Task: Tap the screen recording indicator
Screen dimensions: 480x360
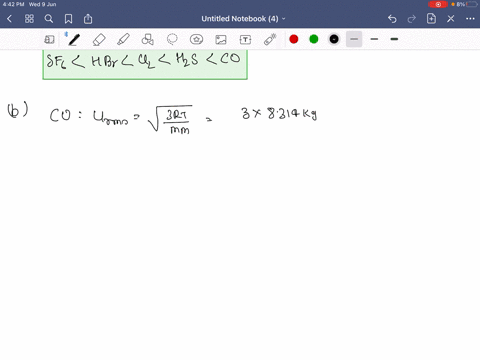Action: pyautogui.click(x=438, y=4)
